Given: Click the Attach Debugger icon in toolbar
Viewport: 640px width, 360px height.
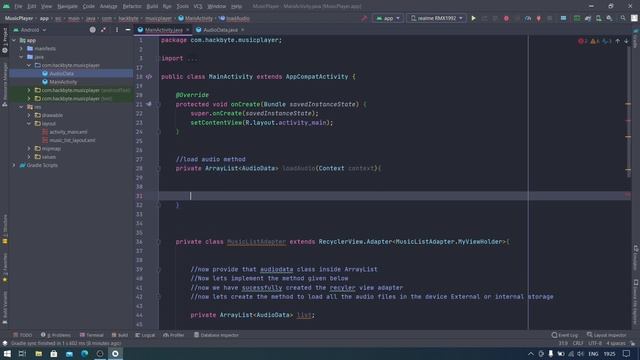Looking at the screenshot, I should [538, 18].
